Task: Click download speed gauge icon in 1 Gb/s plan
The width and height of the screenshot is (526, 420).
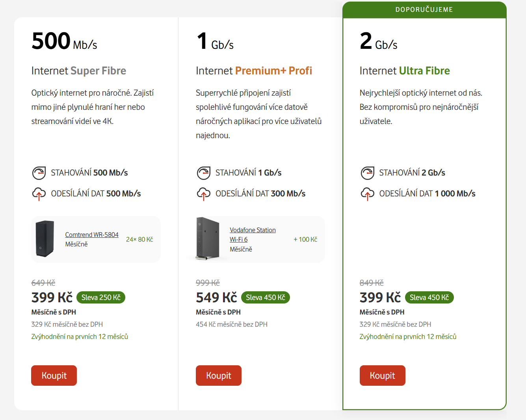Action: [203, 173]
